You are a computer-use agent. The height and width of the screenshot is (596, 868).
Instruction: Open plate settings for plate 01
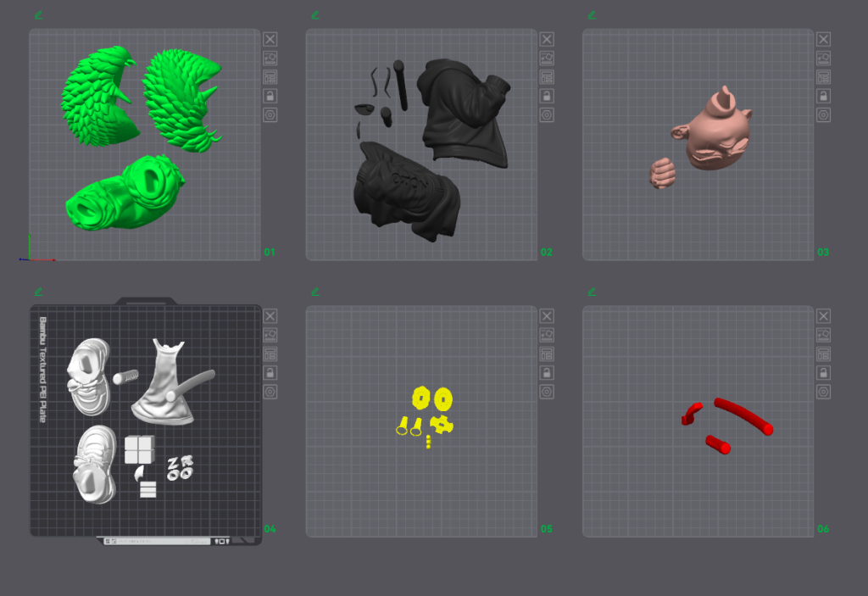[x=270, y=115]
